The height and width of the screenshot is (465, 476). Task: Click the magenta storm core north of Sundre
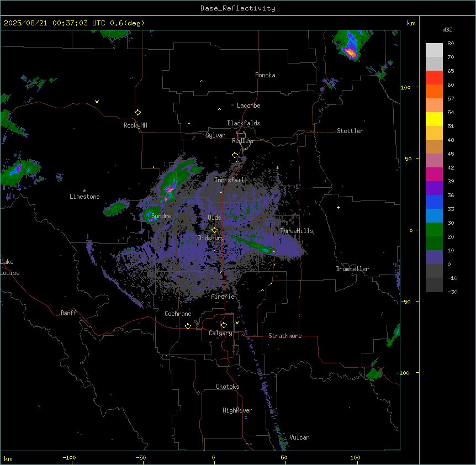pos(169,190)
